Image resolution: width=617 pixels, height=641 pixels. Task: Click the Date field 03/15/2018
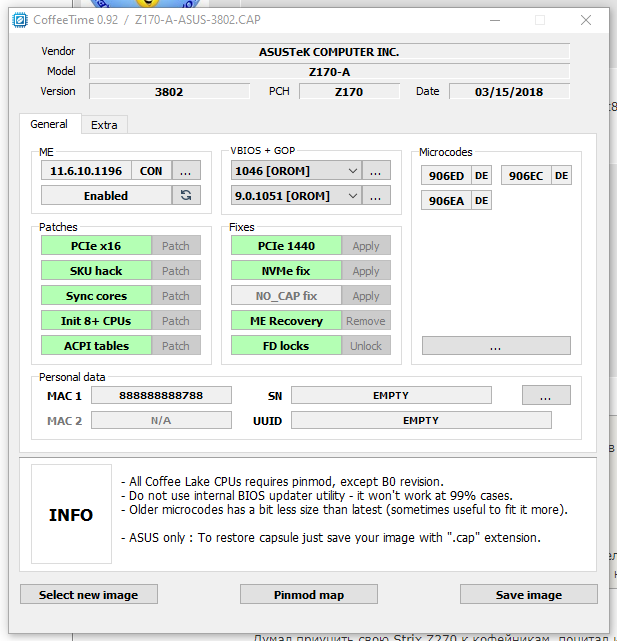point(509,91)
